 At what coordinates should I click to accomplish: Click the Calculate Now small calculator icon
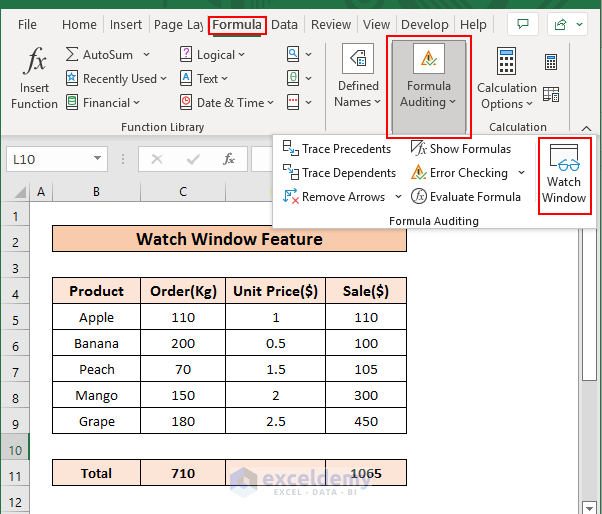pyautogui.click(x=551, y=62)
